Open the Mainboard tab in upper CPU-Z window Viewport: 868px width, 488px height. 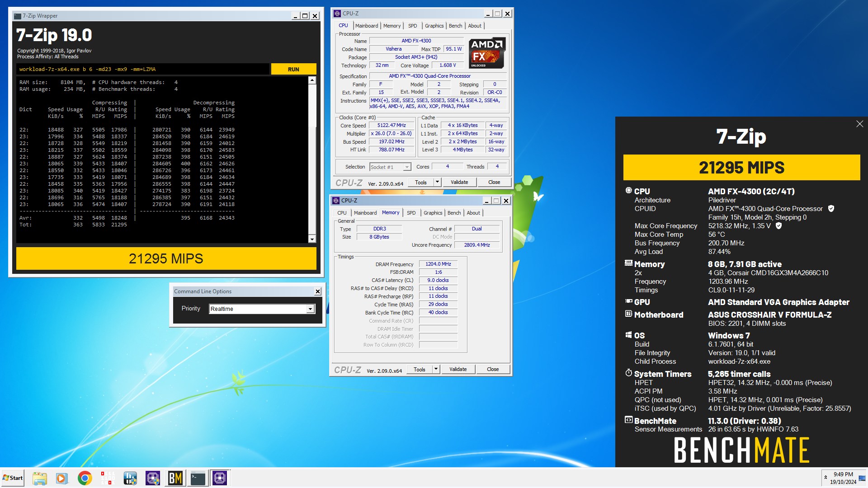tap(367, 26)
